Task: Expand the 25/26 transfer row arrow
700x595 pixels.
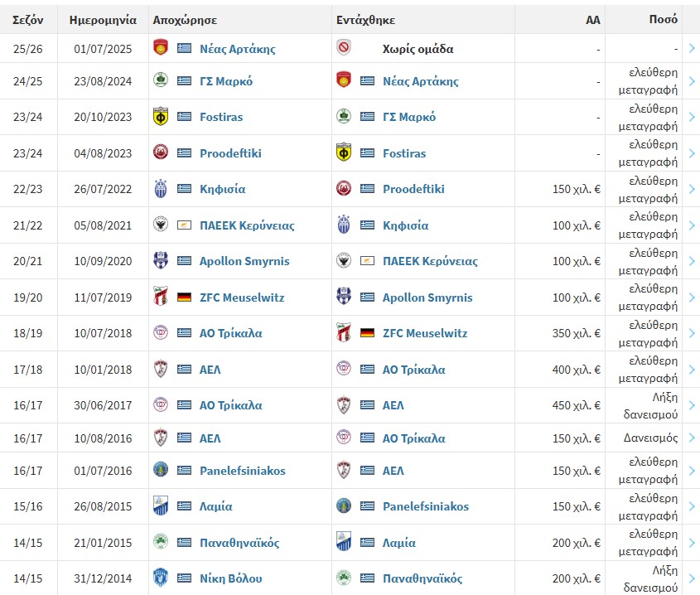Action: [692, 48]
